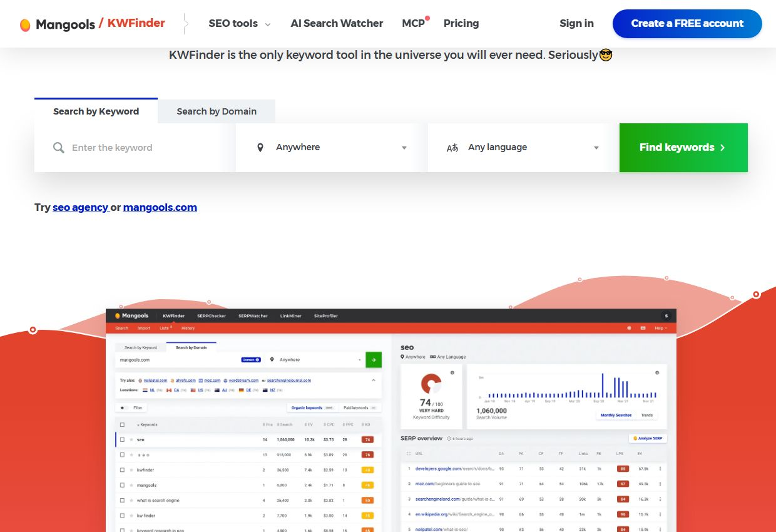Check the box for mangools keyword row

pos(122,485)
